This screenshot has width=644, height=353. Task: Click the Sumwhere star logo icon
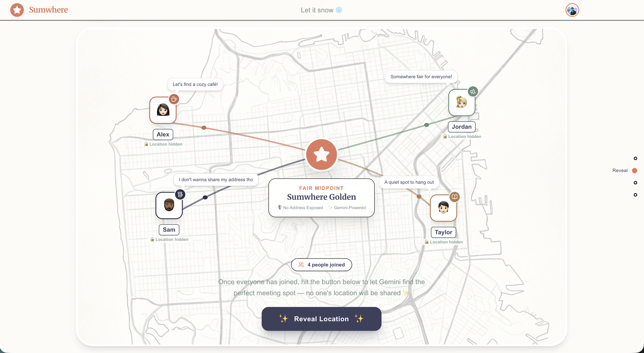(17, 10)
